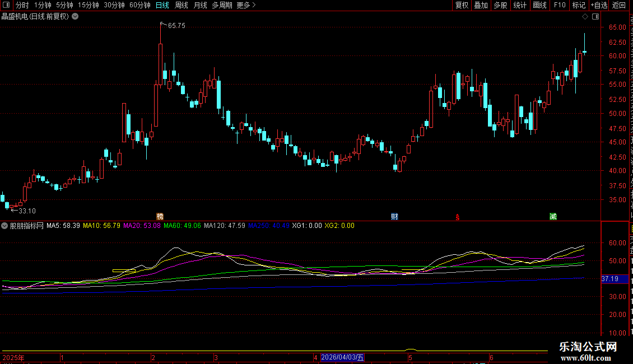Click the green 减 marker on the chart

point(553,217)
